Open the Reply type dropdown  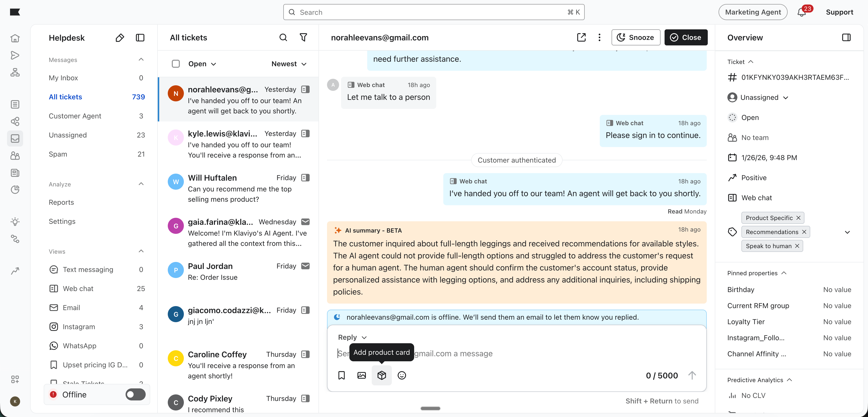coord(352,337)
